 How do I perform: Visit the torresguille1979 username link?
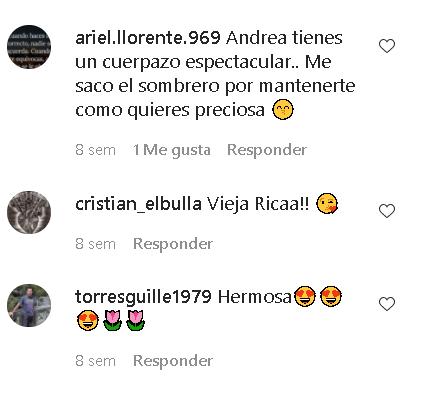point(143,297)
